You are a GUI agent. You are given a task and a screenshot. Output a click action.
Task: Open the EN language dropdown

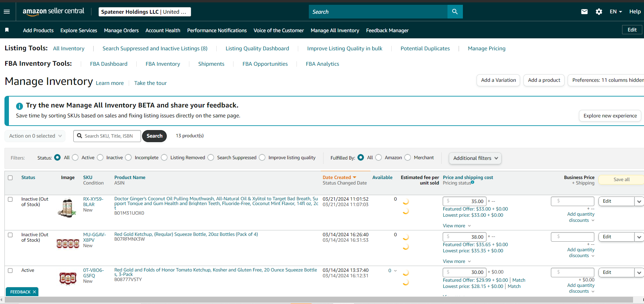(616, 12)
